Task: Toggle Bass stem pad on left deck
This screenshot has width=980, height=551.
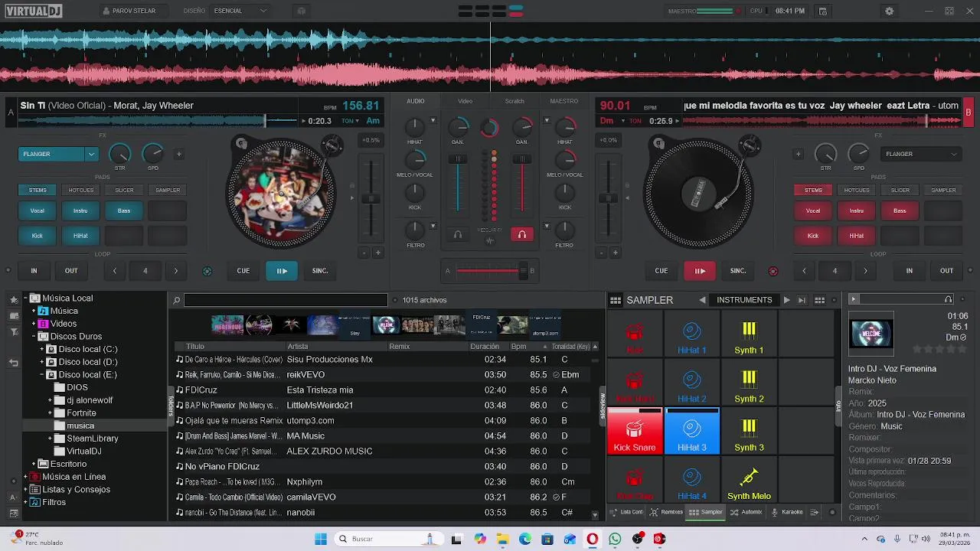Action: tap(123, 210)
